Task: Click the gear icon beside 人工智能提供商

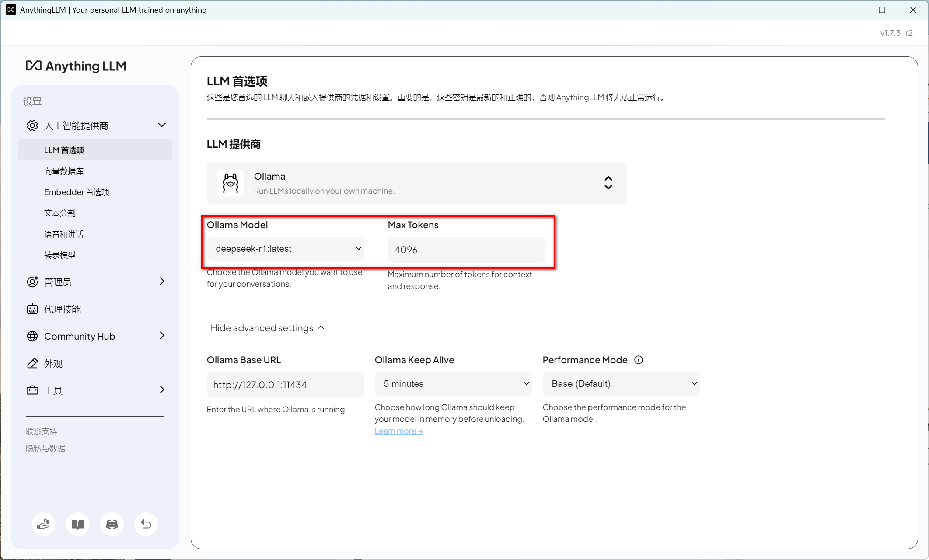Action: coord(32,125)
